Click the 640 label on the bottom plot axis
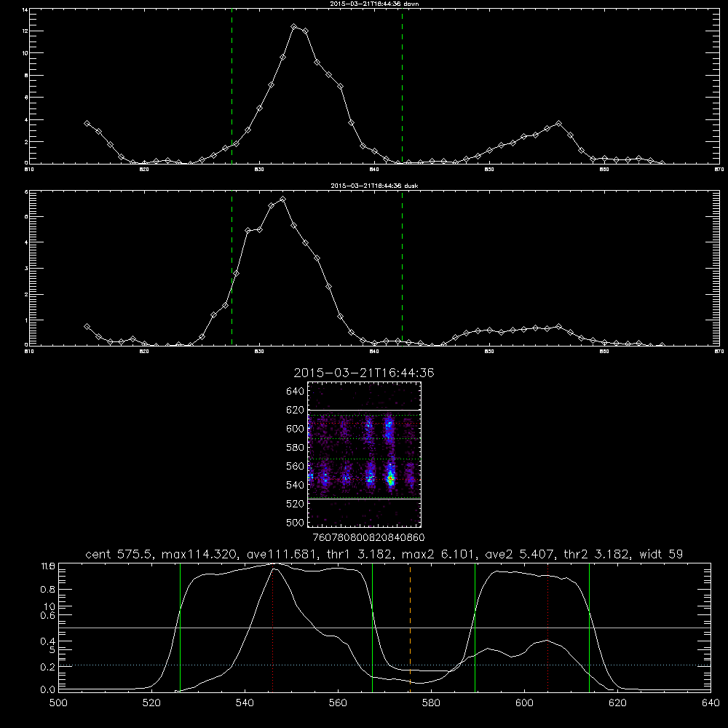 [711, 703]
